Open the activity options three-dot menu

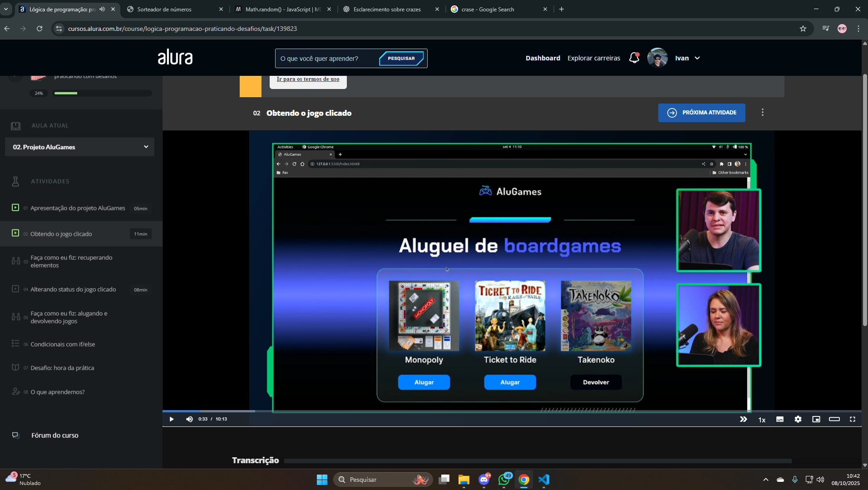tap(763, 112)
